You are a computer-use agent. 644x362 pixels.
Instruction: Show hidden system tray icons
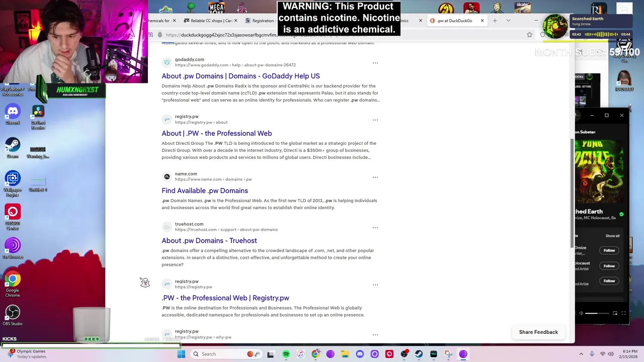(x=581, y=354)
